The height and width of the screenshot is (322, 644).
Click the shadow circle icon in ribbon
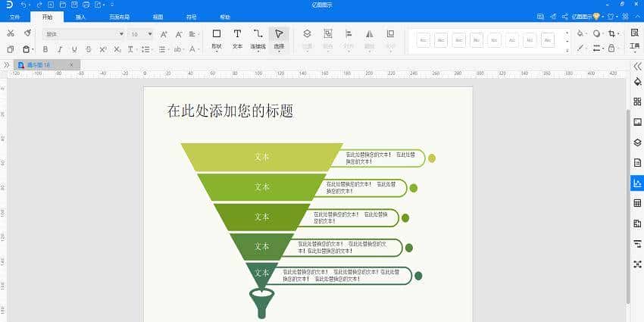click(x=596, y=33)
